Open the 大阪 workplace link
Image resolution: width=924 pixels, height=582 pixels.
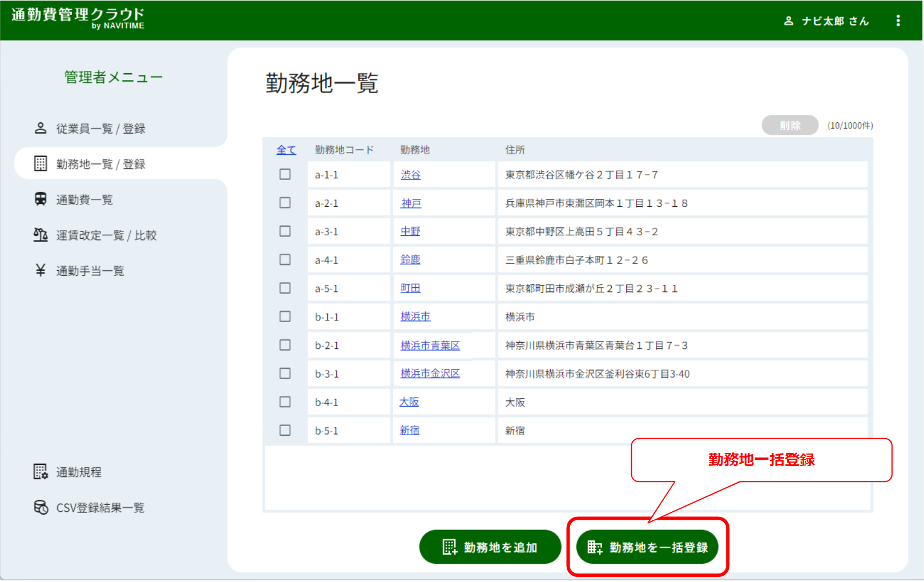click(x=409, y=402)
